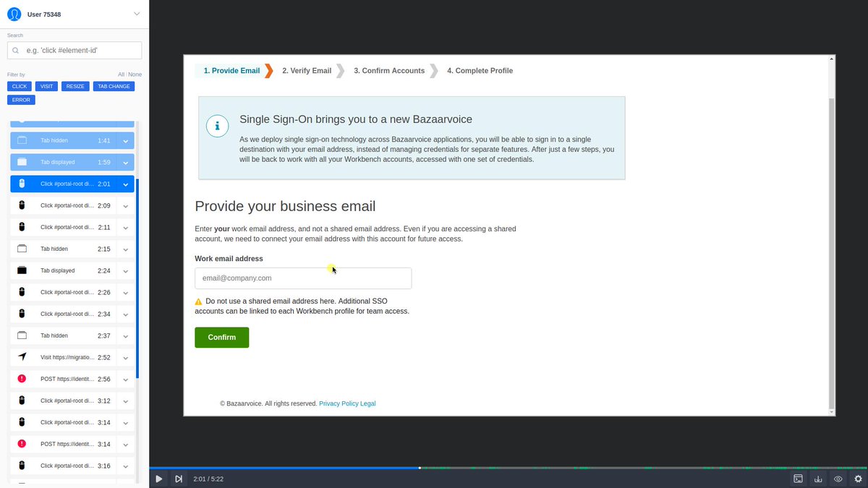Expand the 2:11 click event
The height and width of the screenshot is (488, 868).
click(126, 228)
